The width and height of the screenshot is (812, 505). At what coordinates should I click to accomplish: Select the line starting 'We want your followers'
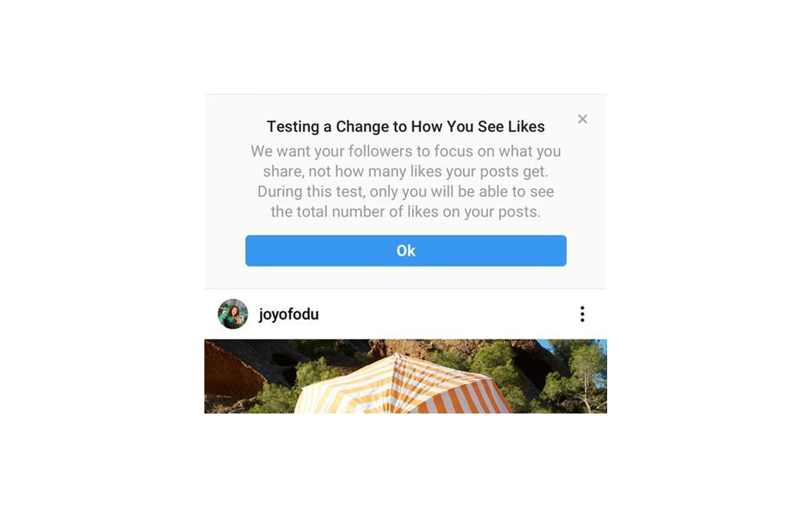[x=406, y=151]
